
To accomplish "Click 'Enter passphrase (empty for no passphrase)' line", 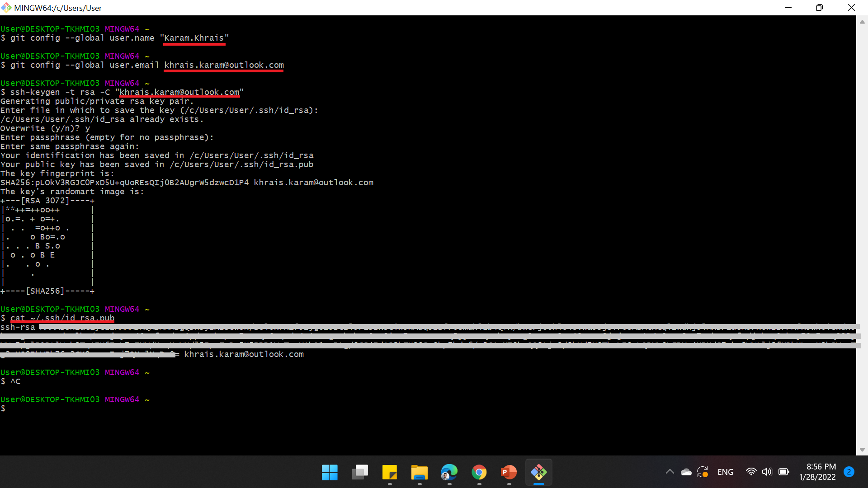I will (107, 137).
